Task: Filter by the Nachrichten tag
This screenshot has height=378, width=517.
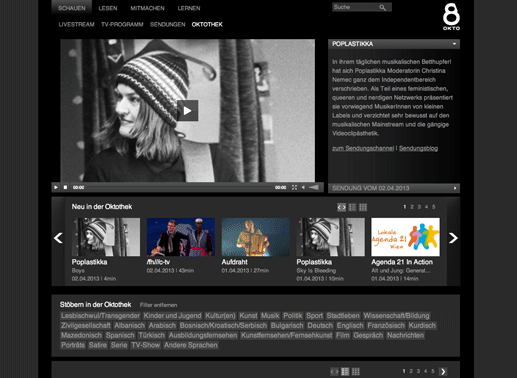Action: pyautogui.click(x=405, y=335)
